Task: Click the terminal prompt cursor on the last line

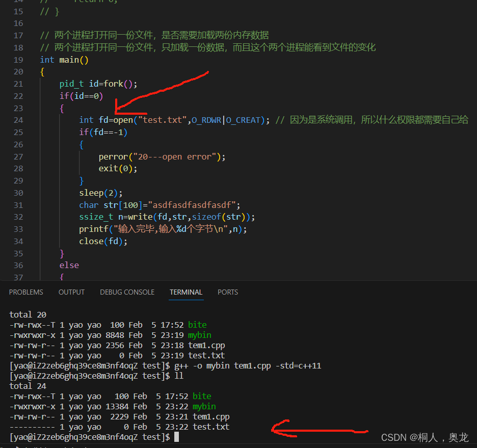Action: (x=176, y=437)
